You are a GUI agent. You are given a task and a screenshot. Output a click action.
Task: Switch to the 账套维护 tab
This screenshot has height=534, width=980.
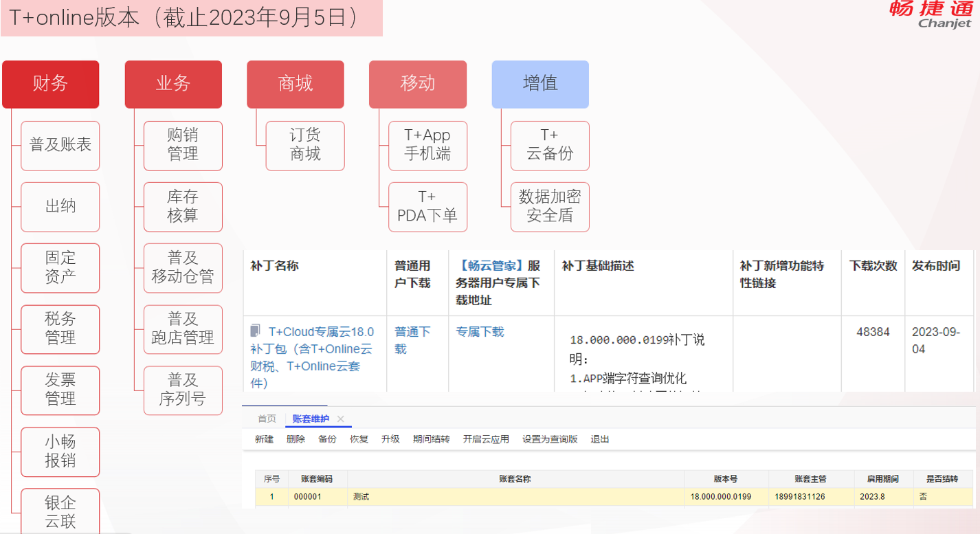tap(311, 419)
